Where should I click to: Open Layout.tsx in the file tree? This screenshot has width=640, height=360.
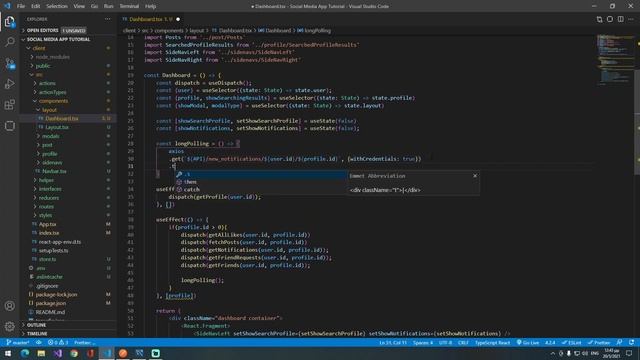57,127
